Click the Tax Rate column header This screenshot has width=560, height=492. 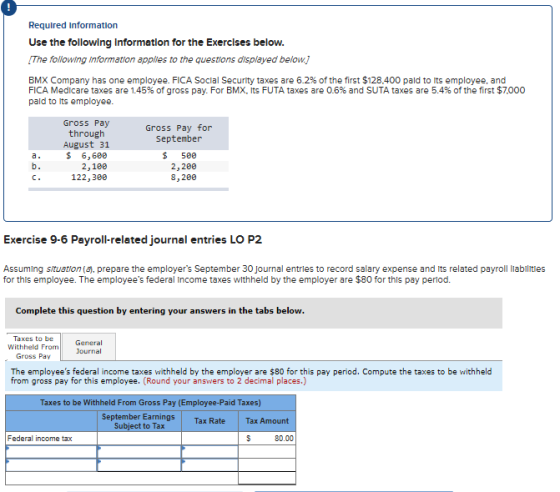pyautogui.click(x=210, y=421)
